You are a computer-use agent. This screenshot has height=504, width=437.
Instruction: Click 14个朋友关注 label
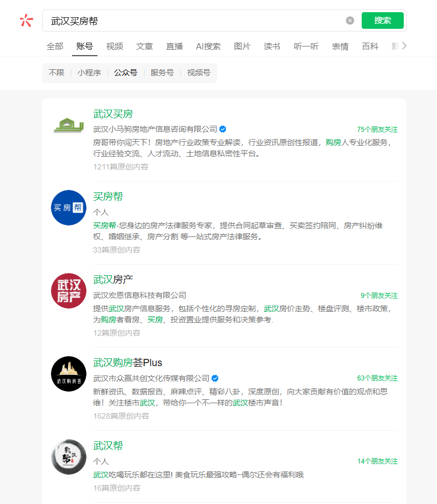click(x=377, y=461)
